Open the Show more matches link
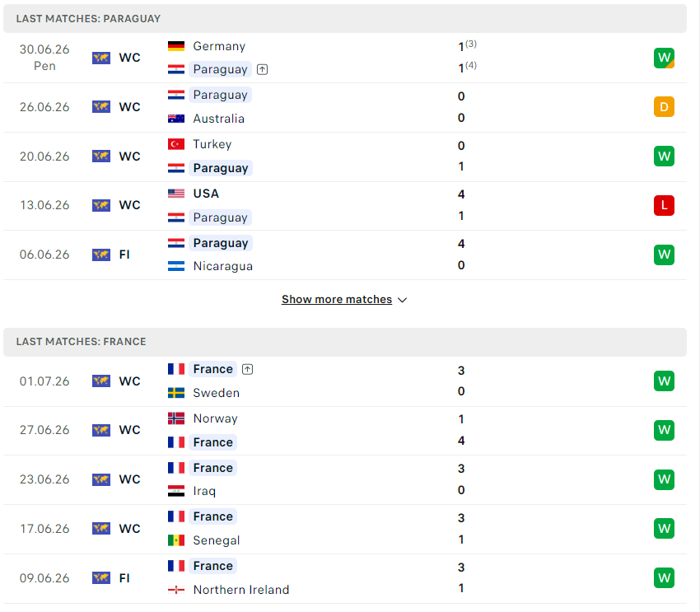The width and height of the screenshot is (700, 612). (337, 300)
